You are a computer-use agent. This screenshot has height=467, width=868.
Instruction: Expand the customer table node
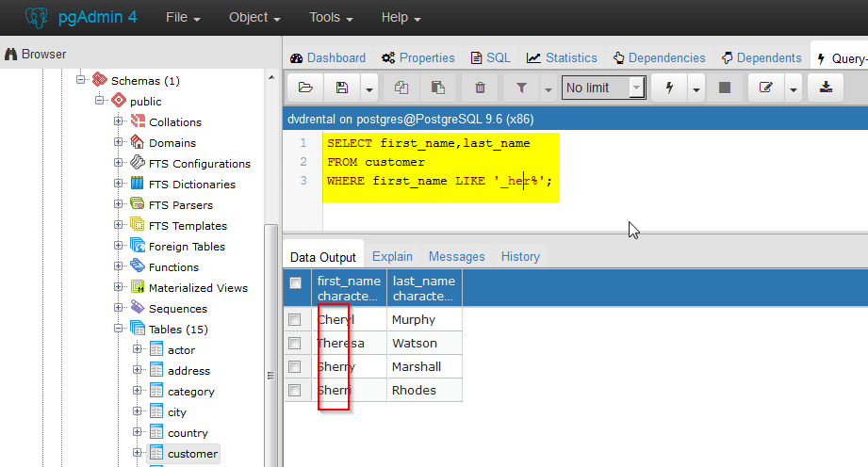[x=138, y=453]
